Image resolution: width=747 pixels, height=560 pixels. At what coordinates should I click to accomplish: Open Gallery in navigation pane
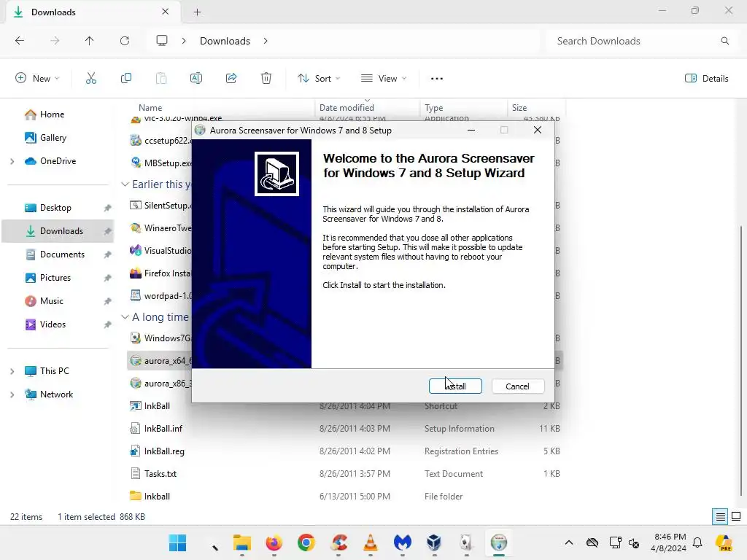point(53,138)
